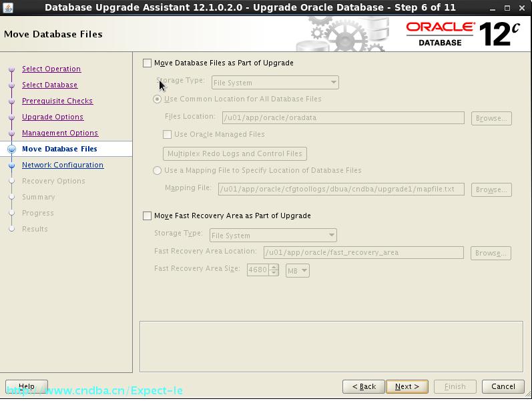
Task: Open the MB size unit dropdown
Action: pos(298,270)
